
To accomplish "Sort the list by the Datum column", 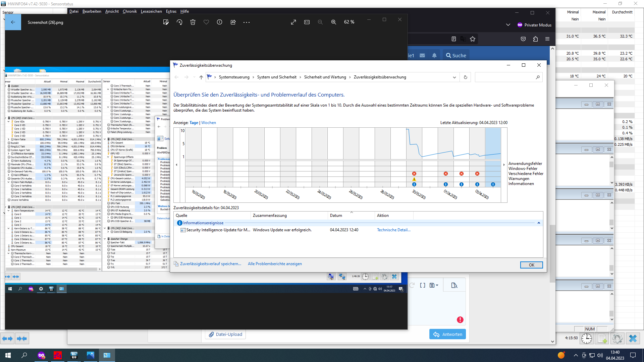I will coord(351,216).
